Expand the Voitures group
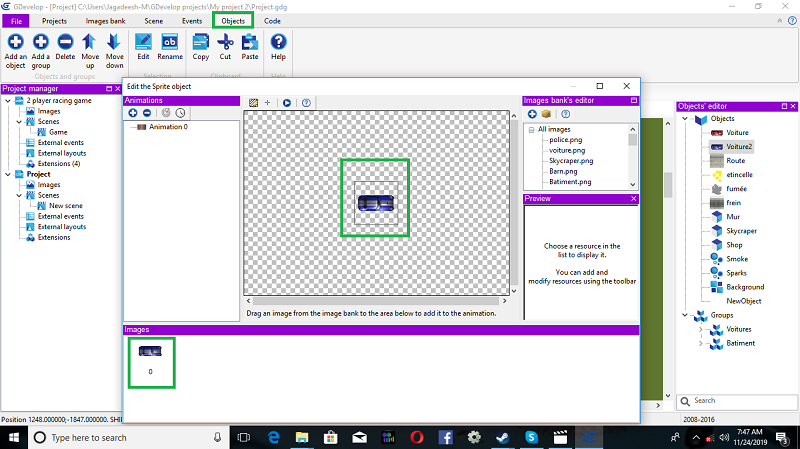 click(x=701, y=329)
